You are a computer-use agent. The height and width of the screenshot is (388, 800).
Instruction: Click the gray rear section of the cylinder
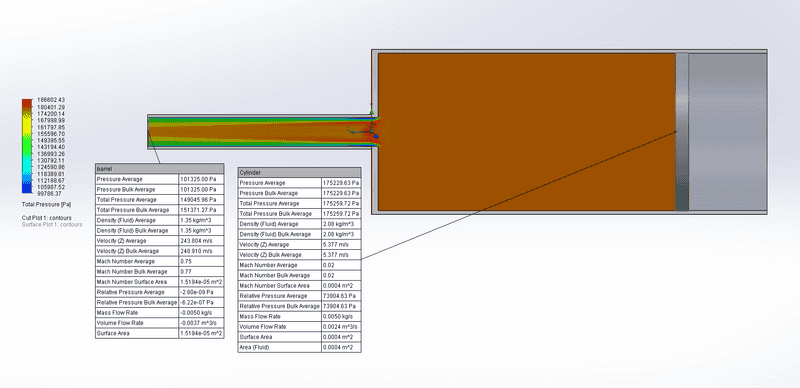[x=727, y=132]
